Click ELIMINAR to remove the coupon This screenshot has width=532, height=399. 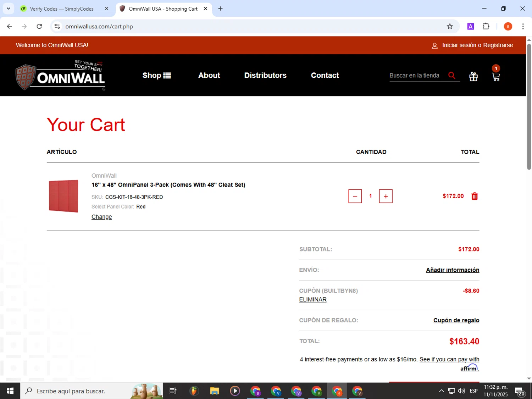pyautogui.click(x=313, y=300)
